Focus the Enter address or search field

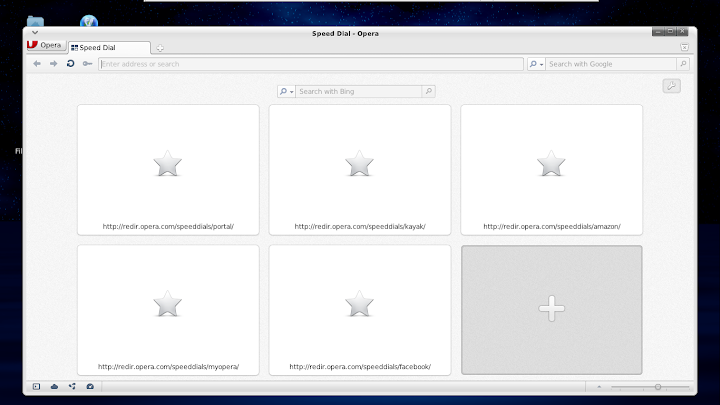[x=311, y=64]
